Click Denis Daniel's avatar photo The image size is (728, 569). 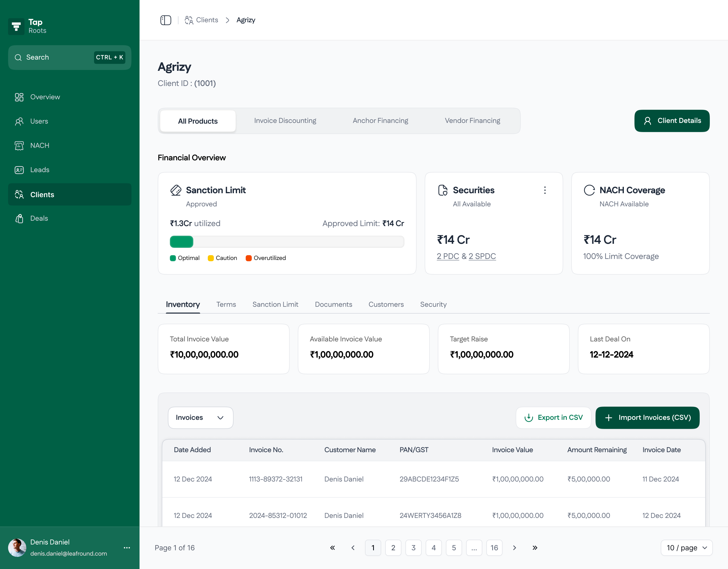tap(17, 548)
